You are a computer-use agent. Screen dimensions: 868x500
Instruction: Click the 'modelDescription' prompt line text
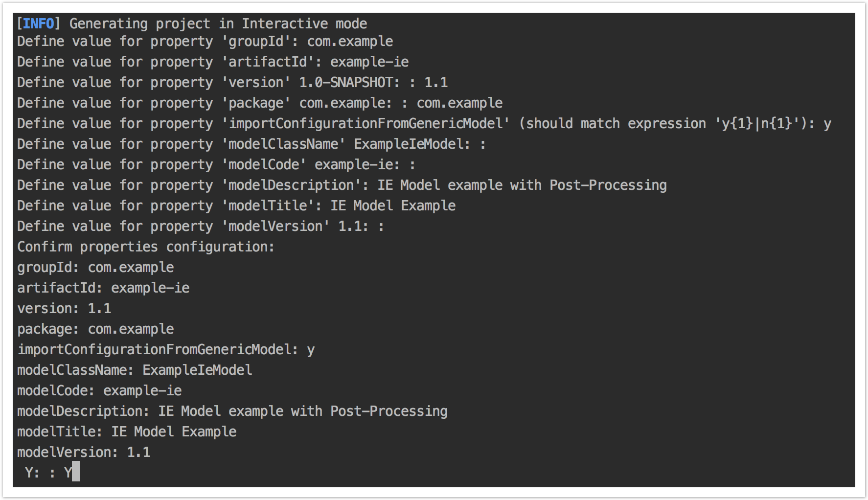[342, 185]
